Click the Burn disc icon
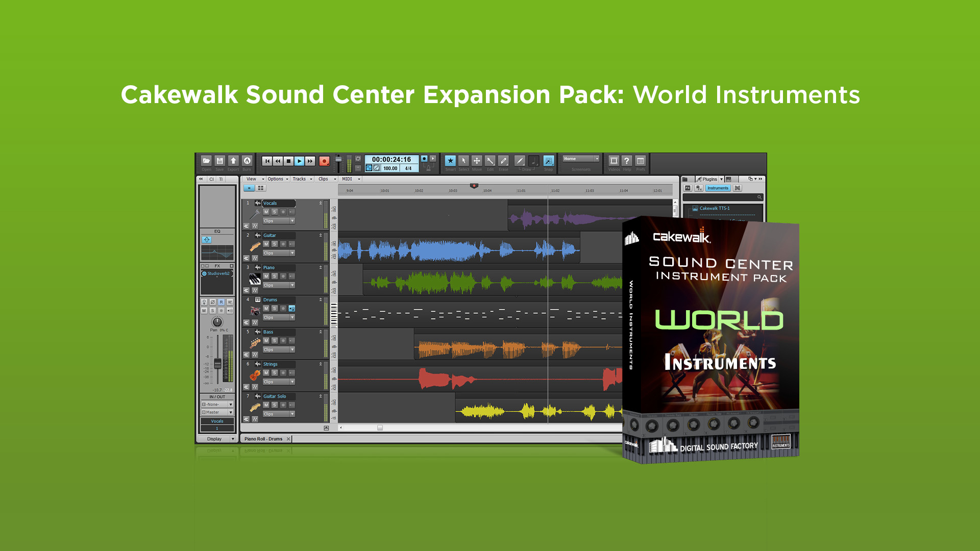980x551 pixels. 247,161
